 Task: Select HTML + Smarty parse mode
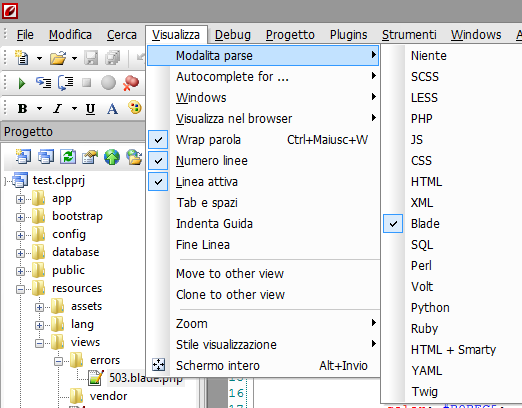[x=453, y=350]
